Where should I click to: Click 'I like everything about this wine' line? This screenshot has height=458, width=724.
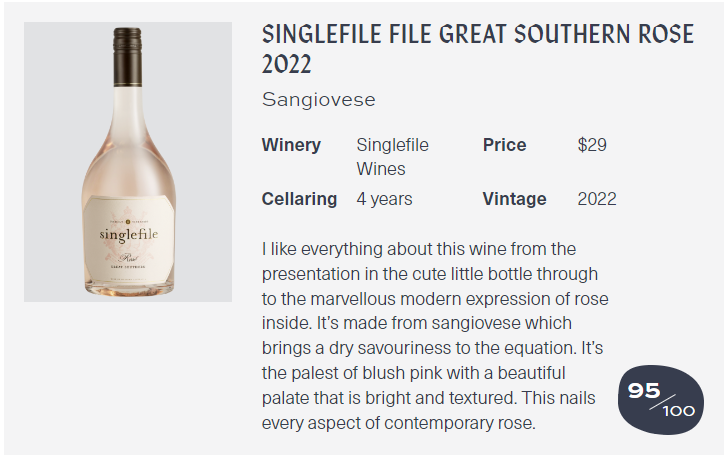(419, 249)
